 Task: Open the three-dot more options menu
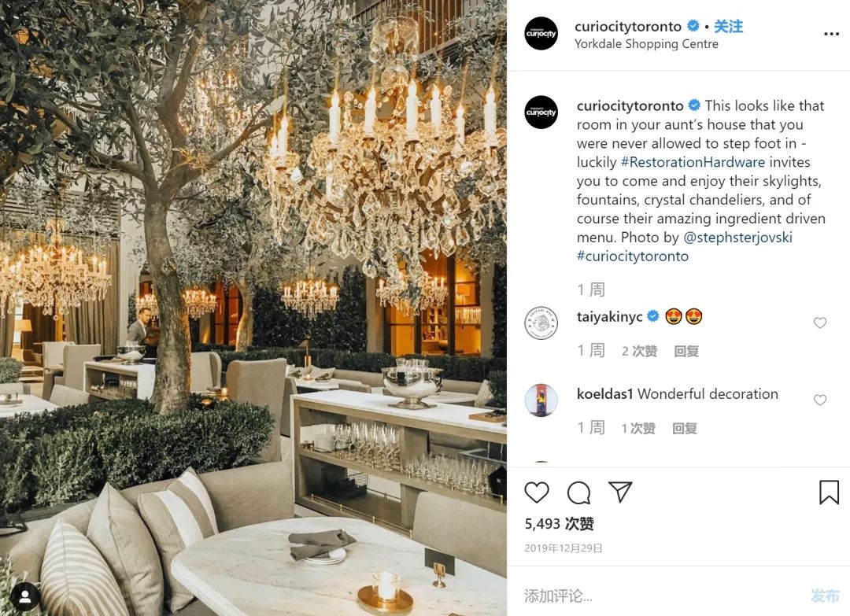pos(831,34)
